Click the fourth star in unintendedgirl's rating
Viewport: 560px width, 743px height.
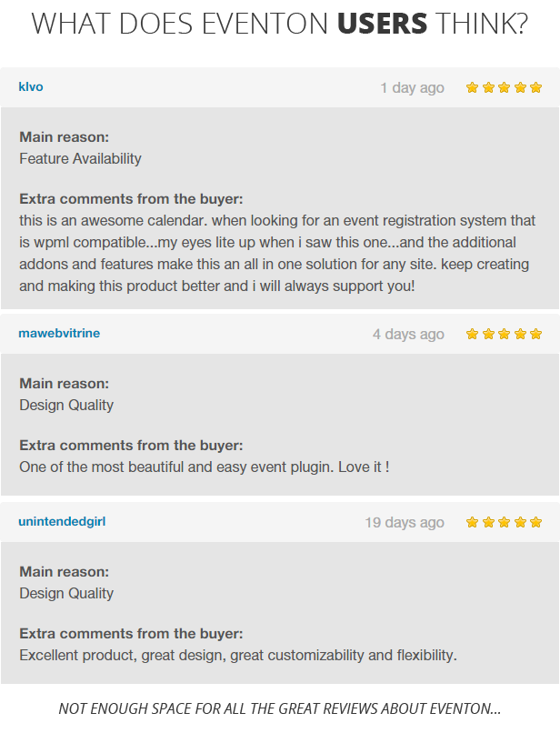tap(520, 522)
